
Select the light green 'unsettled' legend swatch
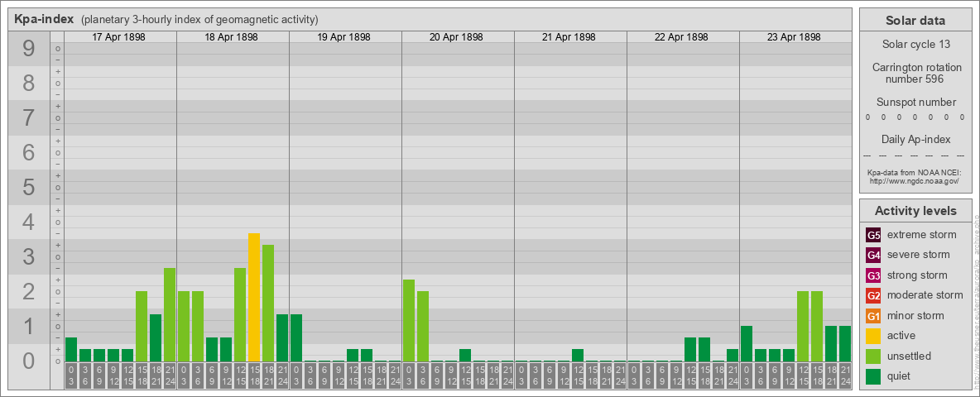click(873, 356)
